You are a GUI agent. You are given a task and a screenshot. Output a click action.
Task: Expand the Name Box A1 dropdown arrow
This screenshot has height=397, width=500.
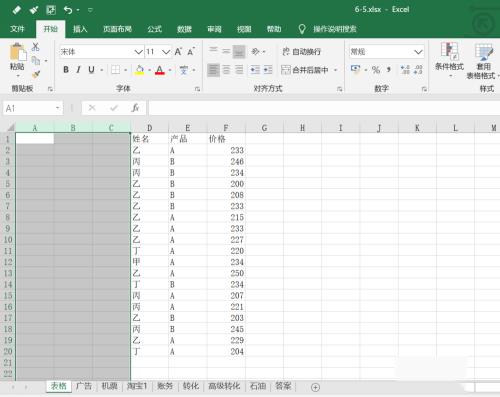click(x=57, y=108)
